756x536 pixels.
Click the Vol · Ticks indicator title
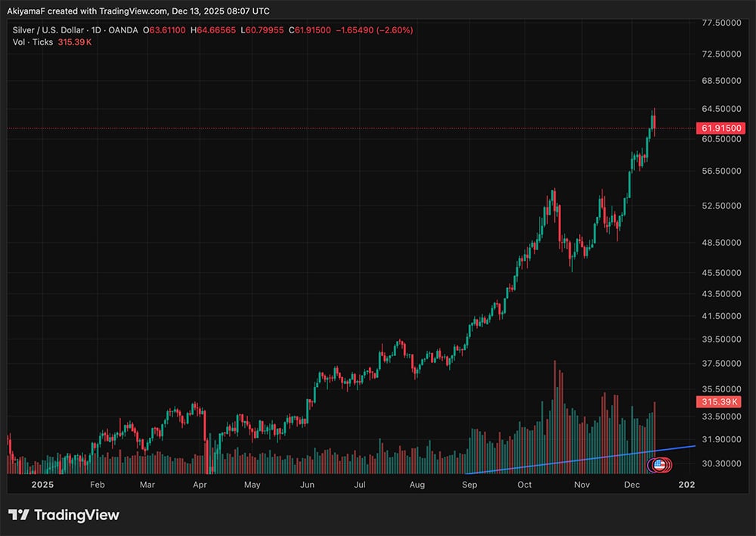[32, 42]
